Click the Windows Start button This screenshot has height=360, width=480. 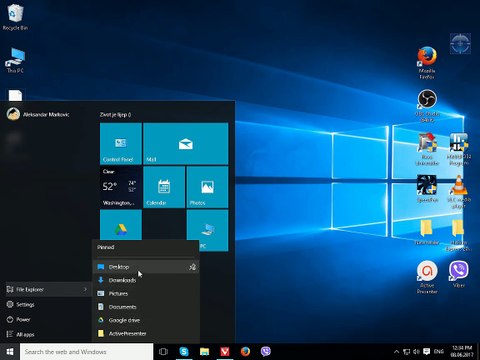[x=10, y=352]
